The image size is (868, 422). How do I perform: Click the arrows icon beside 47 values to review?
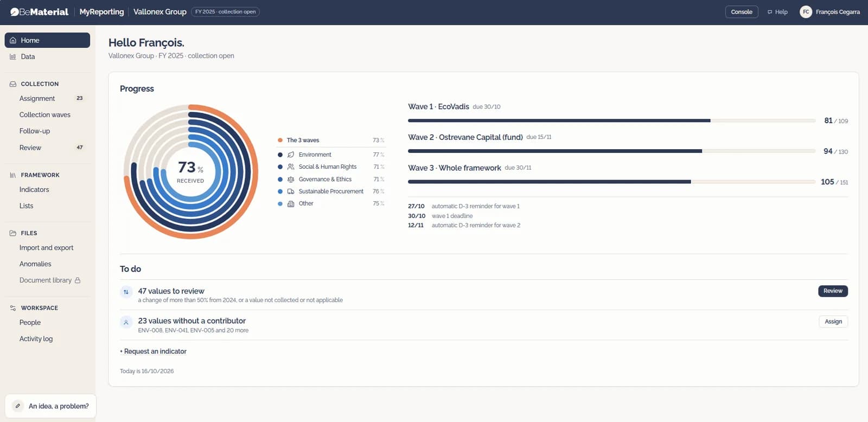click(x=126, y=292)
